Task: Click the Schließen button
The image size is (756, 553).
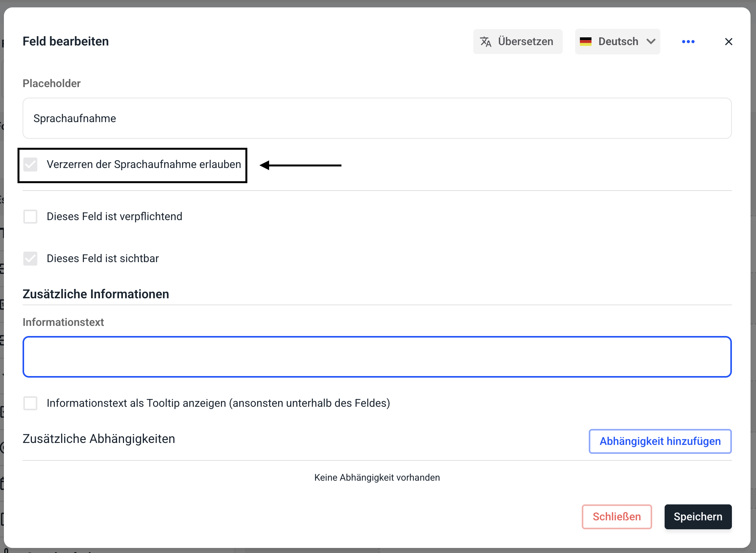Action: point(616,516)
